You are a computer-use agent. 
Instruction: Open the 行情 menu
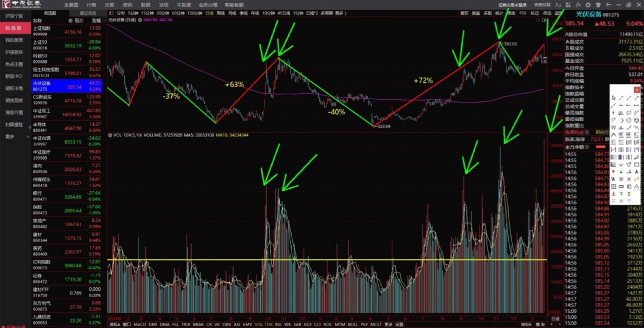click(x=91, y=5)
